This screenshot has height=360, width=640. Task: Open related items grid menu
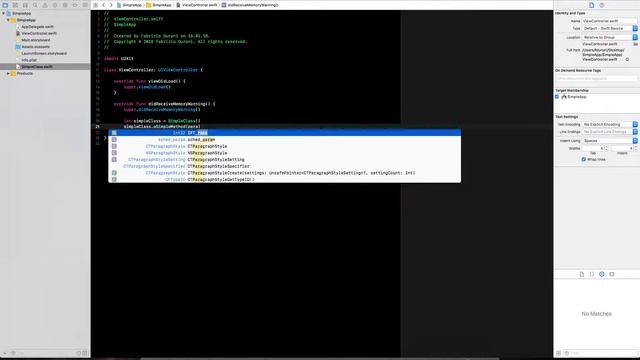[96, 5]
